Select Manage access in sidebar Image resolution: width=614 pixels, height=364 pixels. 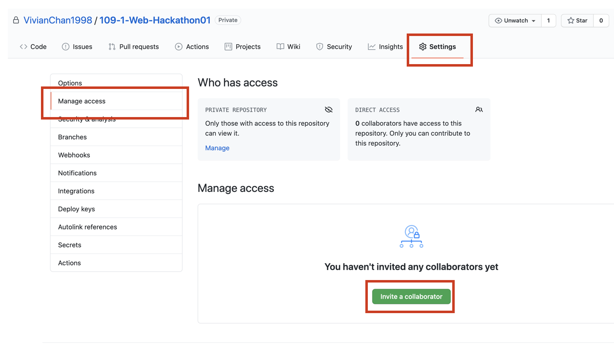[x=116, y=101]
